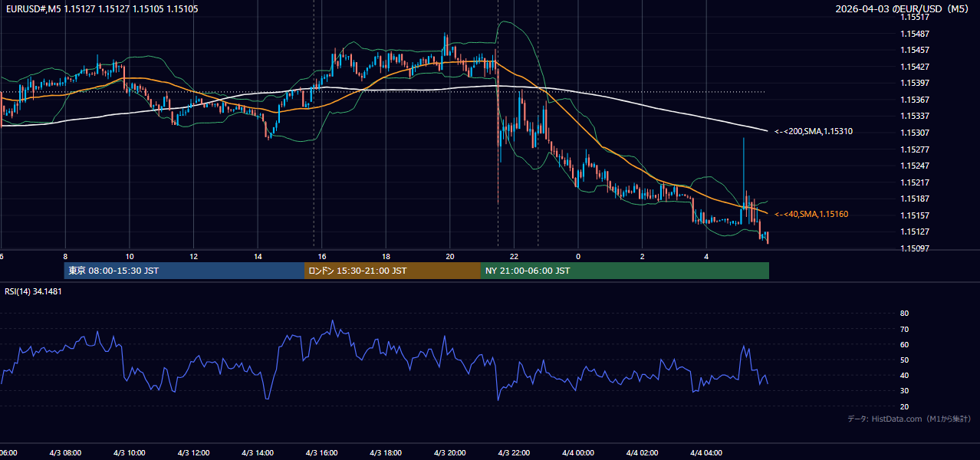Click RSI scale level 30
The height and width of the screenshot is (460, 980).
point(904,390)
